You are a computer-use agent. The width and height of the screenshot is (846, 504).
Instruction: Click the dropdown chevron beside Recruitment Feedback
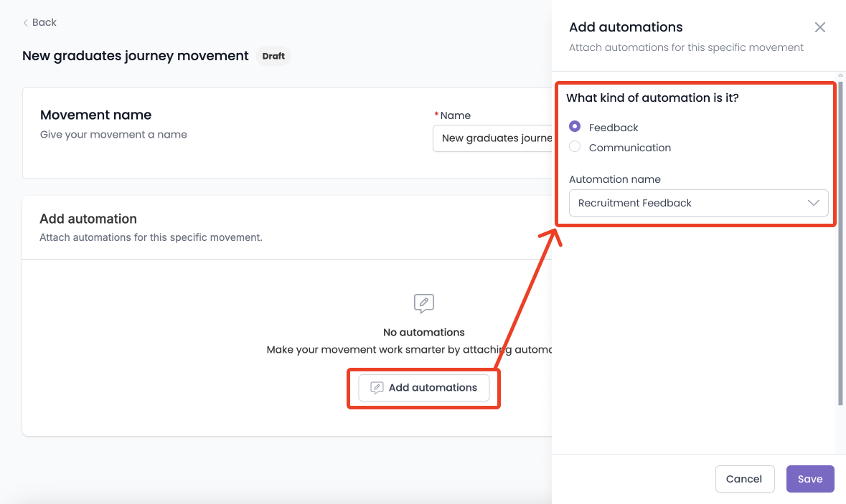[x=813, y=203]
